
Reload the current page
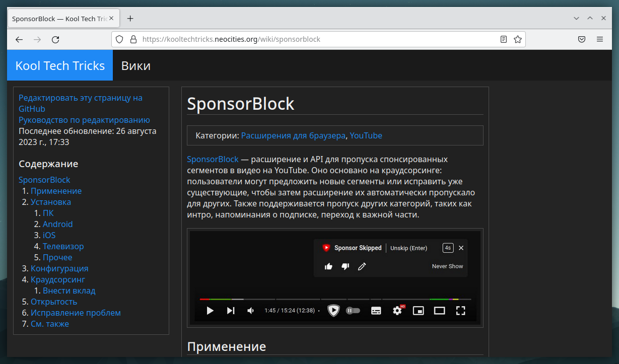(56, 39)
